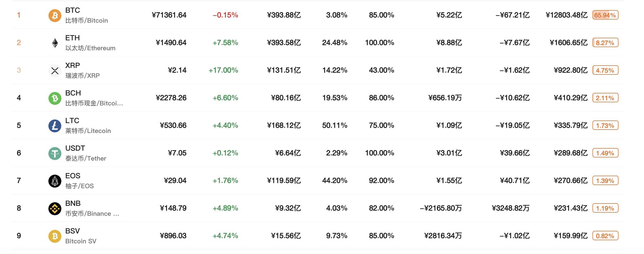This screenshot has width=644, height=254.
Task: Click BNB market cap ¥231.43亿
Action: click(x=571, y=208)
